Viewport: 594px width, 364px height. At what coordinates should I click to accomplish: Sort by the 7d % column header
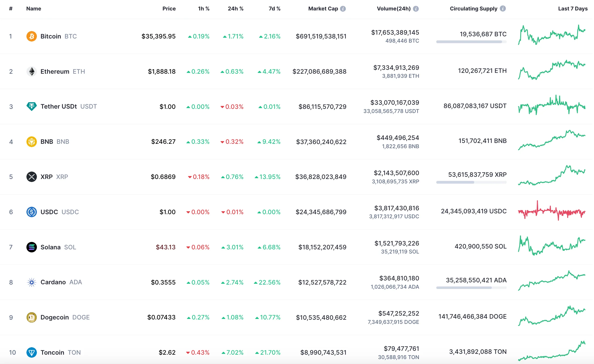pyautogui.click(x=274, y=9)
